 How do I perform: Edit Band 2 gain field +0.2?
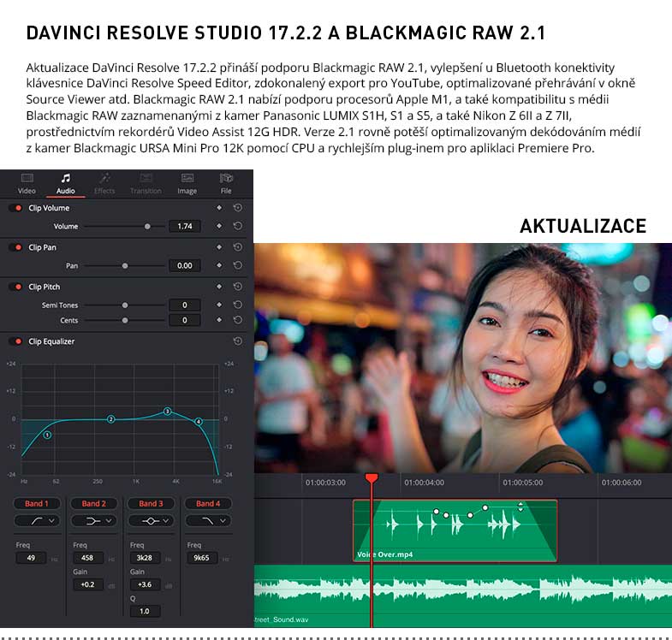click(87, 584)
